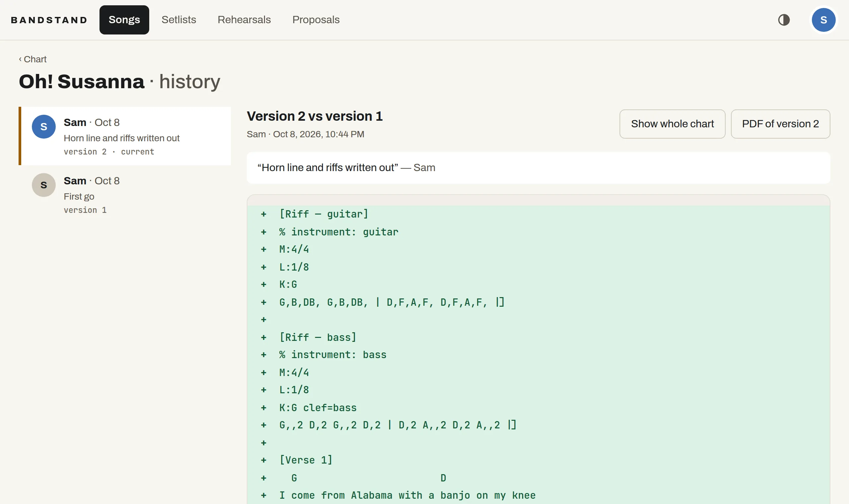Click Sam's grey avatar on version 1

44,185
